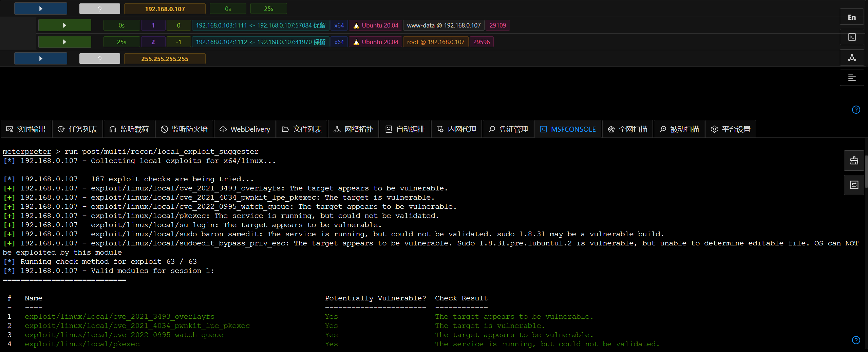Open the 监听防火墙 tab

pos(184,129)
